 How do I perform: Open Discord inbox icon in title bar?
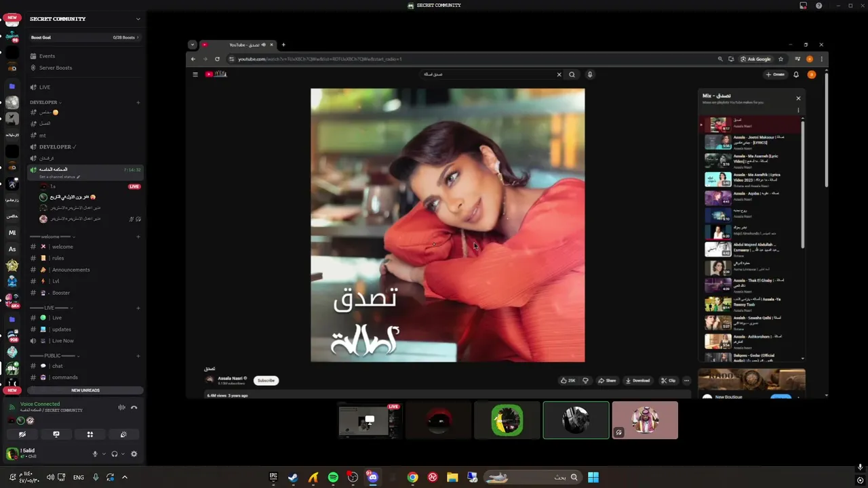point(804,5)
